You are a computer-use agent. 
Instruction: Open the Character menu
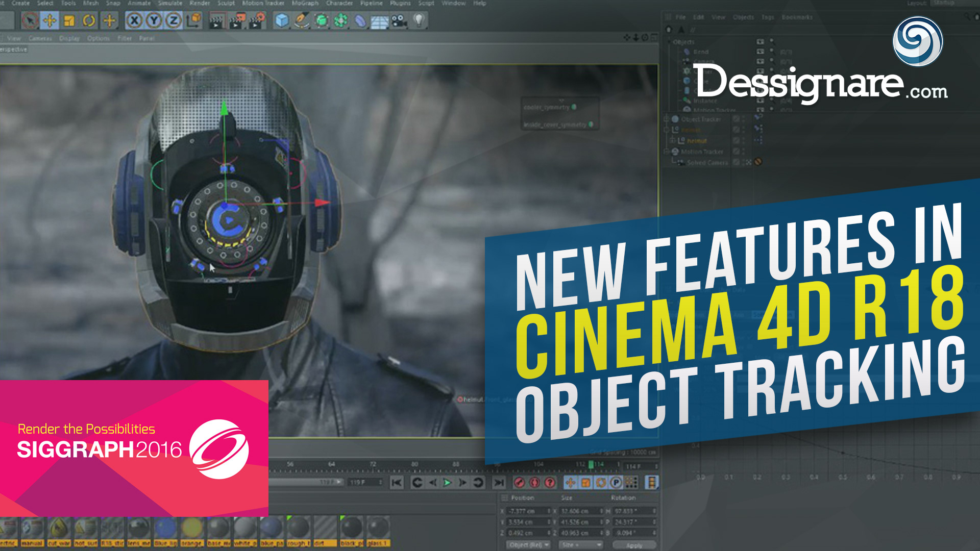339,3
